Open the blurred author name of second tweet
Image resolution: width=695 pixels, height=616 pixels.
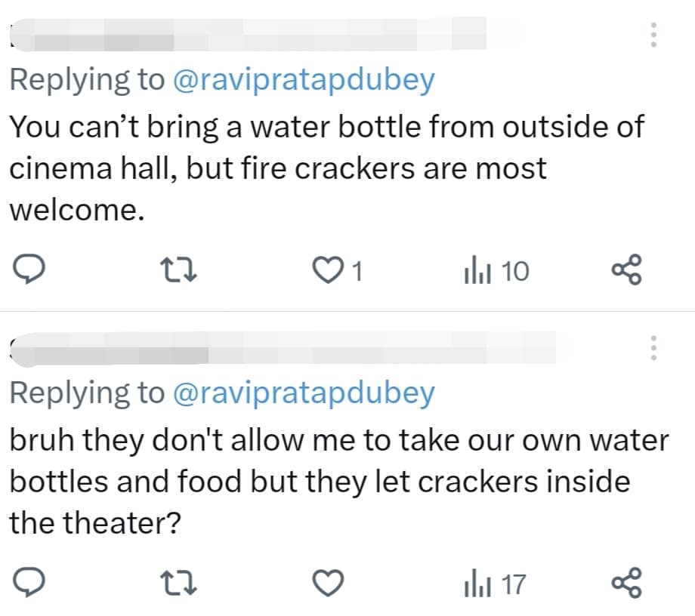click(x=283, y=348)
